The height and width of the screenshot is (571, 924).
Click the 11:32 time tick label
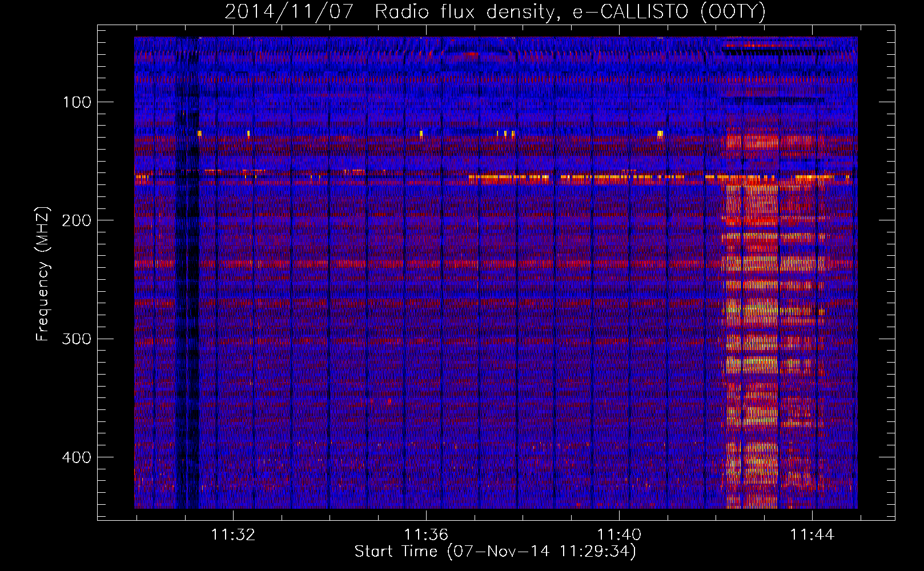(233, 535)
